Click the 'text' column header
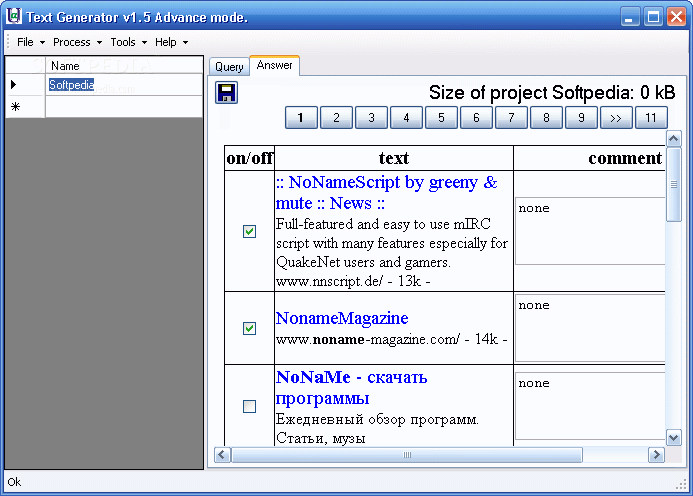 394,158
